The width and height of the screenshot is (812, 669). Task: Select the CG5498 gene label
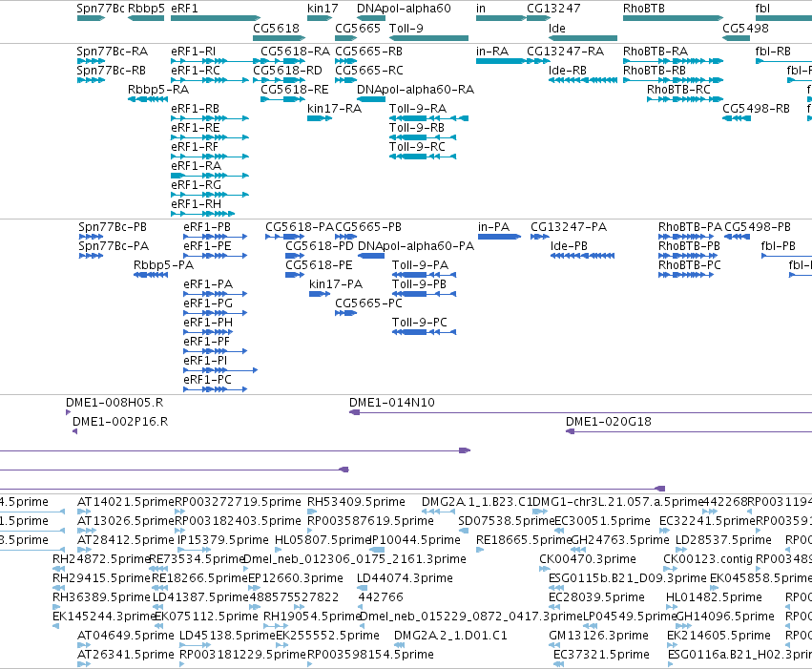[x=746, y=28]
